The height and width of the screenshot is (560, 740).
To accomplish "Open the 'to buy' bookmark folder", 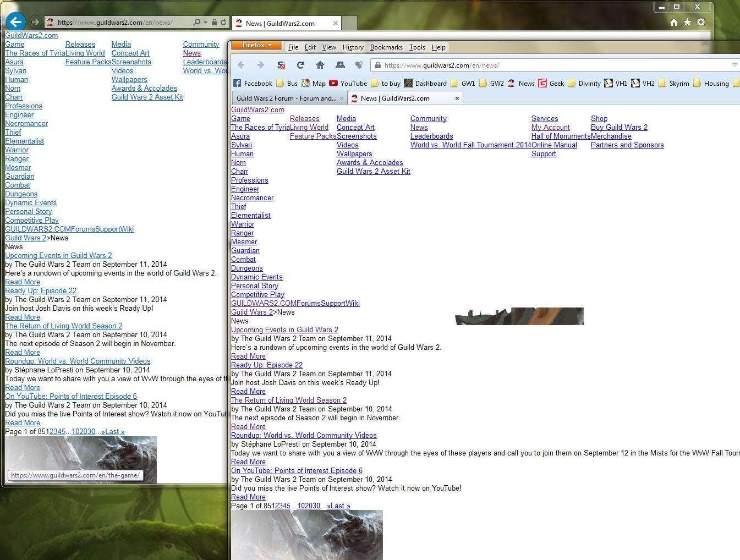I will pos(385,84).
